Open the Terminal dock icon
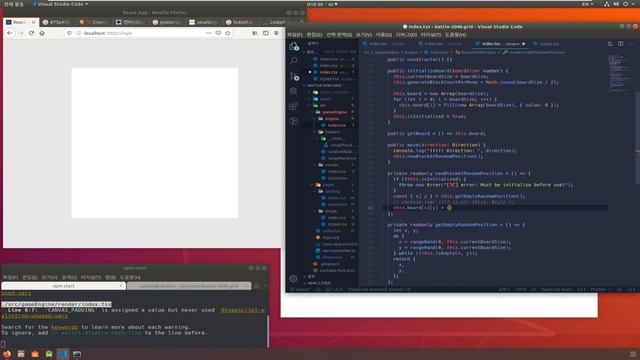The width and height of the screenshot is (640, 360). click(x=77, y=354)
